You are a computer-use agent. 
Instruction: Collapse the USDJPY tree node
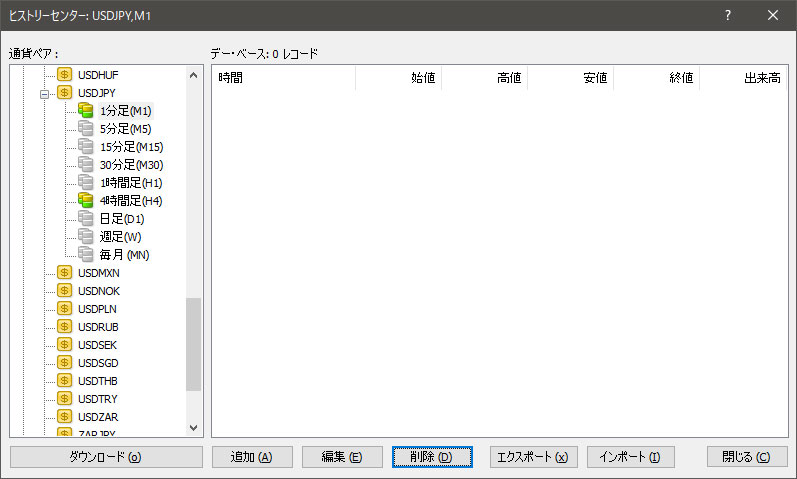(x=44, y=93)
